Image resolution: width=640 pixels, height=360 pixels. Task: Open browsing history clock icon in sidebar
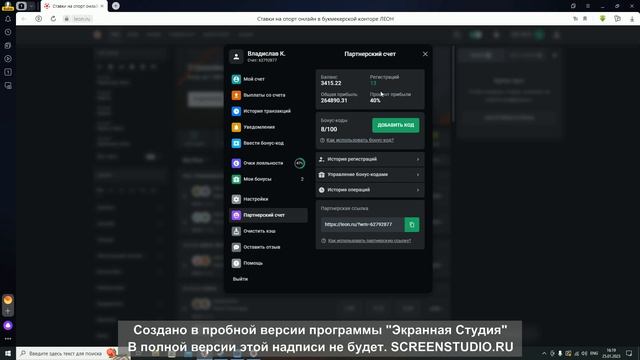pyautogui.click(x=8, y=32)
